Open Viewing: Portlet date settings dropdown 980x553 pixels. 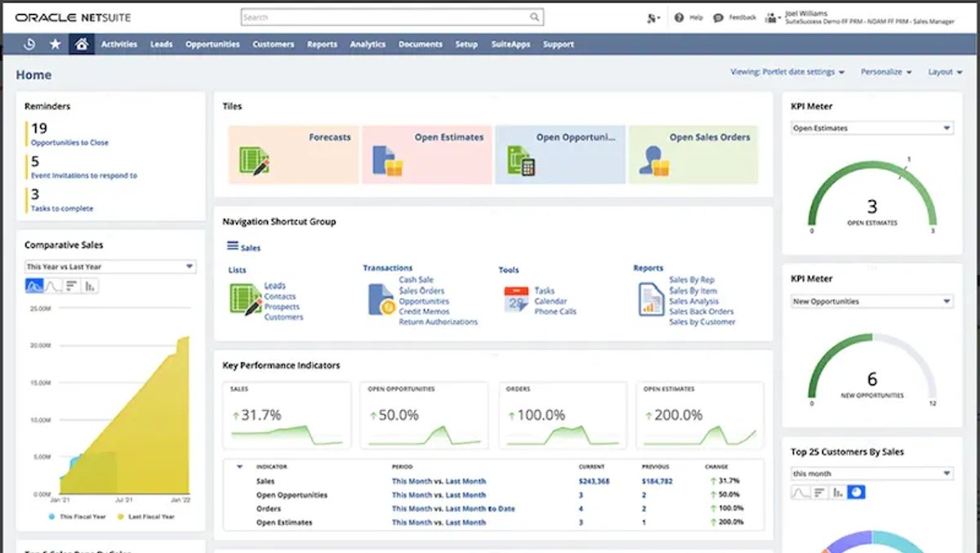tap(787, 72)
